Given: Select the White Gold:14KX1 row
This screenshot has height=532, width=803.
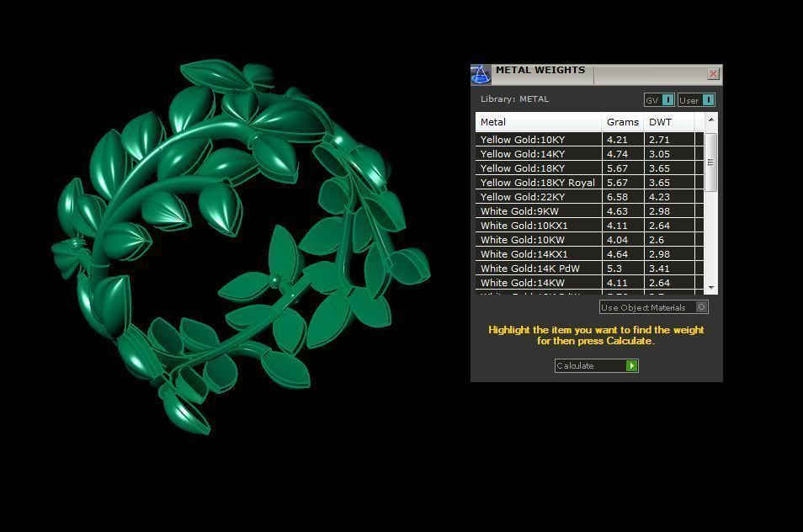Looking at the screenshot, I should [589, 254].
